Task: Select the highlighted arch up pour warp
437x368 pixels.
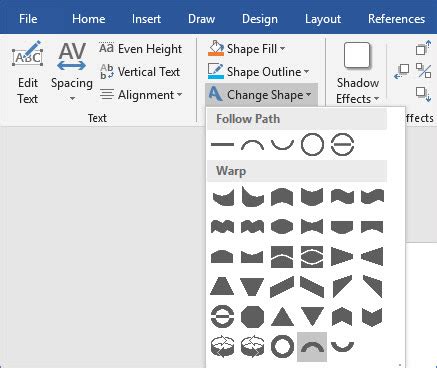Action: 312,347
